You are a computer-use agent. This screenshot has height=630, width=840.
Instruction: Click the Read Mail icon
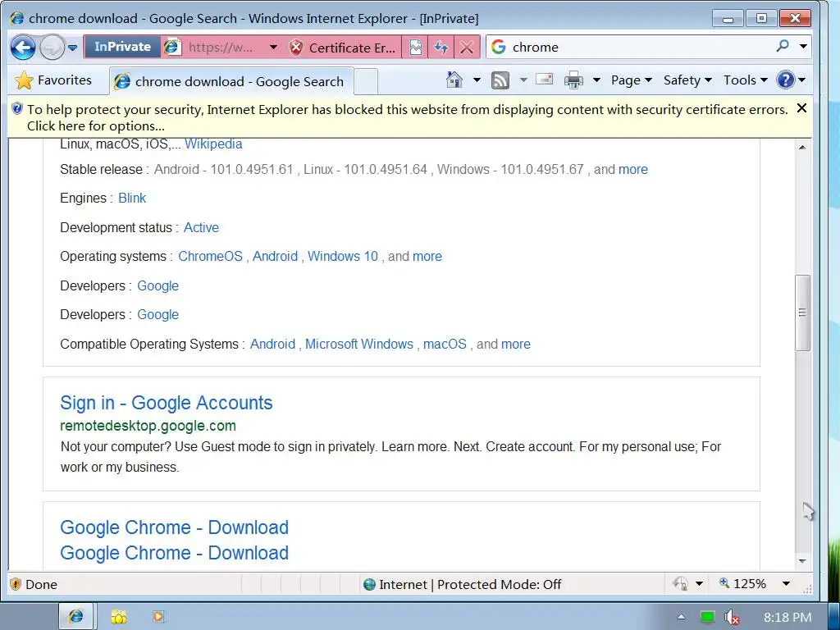545,80
